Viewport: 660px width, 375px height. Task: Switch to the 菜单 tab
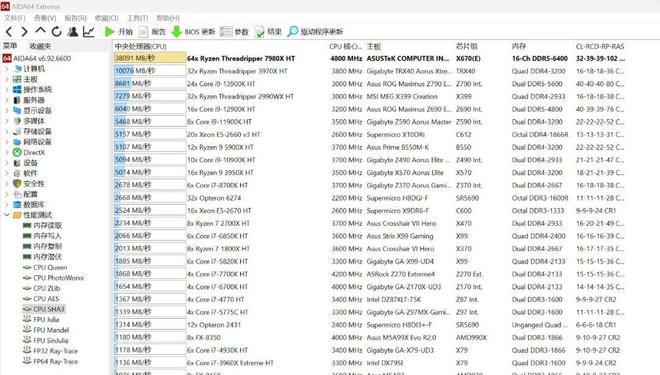[x=10, y=46]
